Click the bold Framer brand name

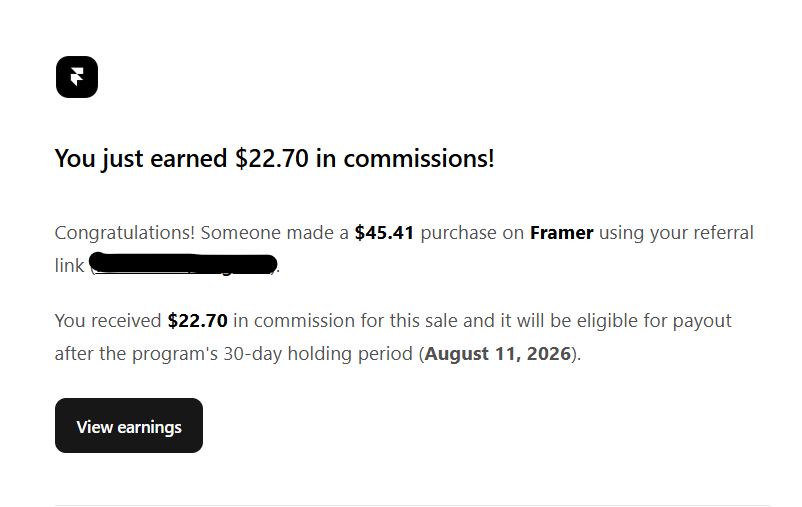pyautogui.click(x=562, y=233)
